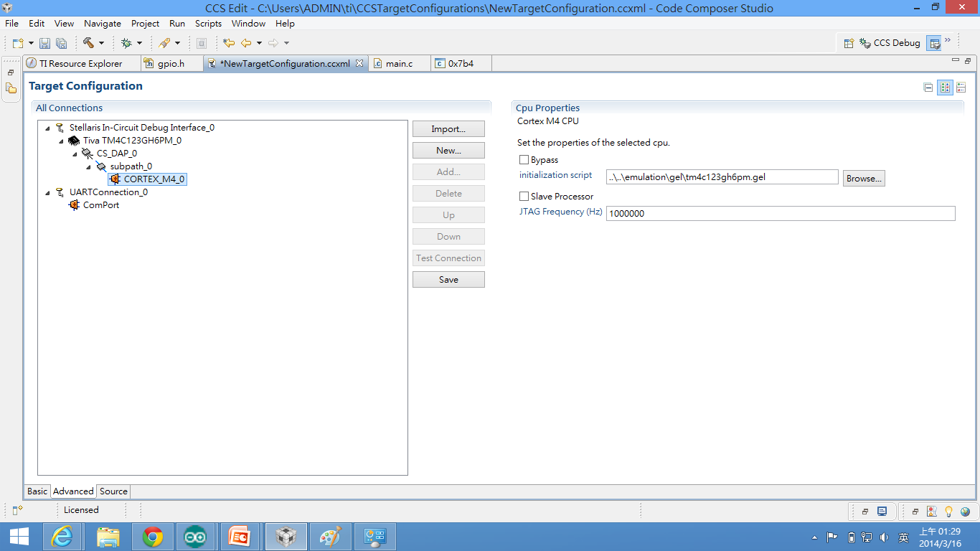The width and height of the screenshot is (980, 551).
Task: Collapse the UARTConnection_0 tree node
Action: 48,193
